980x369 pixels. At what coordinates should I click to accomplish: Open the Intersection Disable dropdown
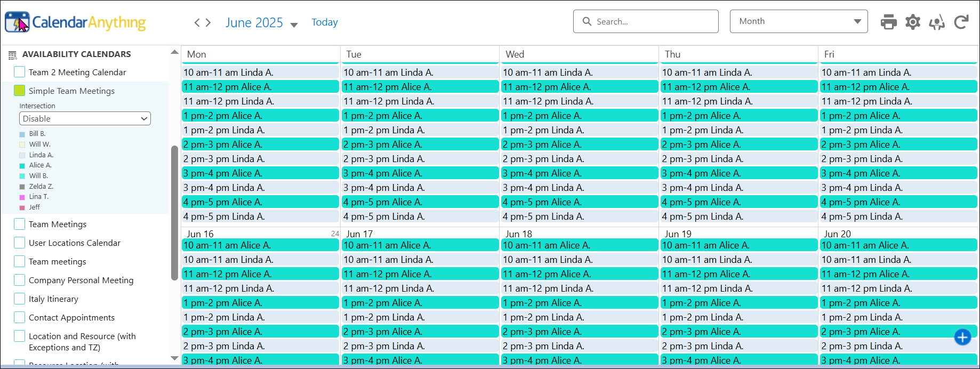tap(85, 118)
